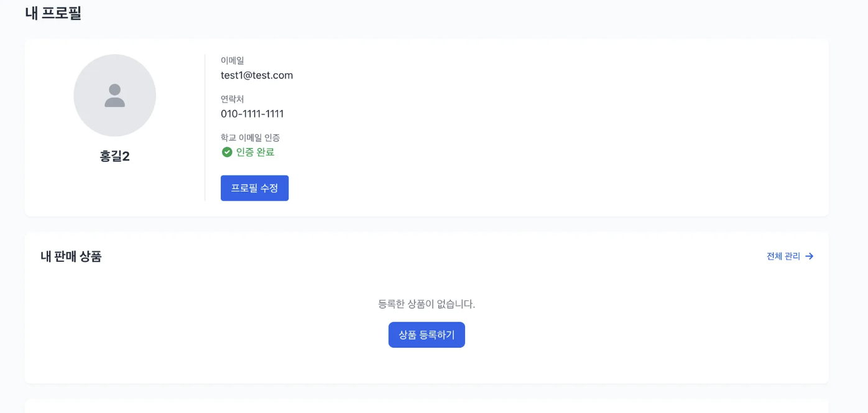The image size is (868, 413).
Task: Open the 전체 관리 link
Action: (790, 256)
